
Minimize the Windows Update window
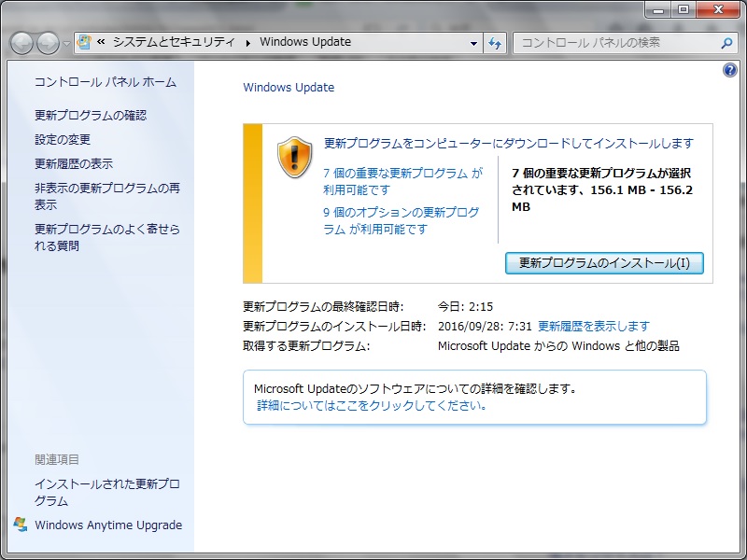pos(658,10)
